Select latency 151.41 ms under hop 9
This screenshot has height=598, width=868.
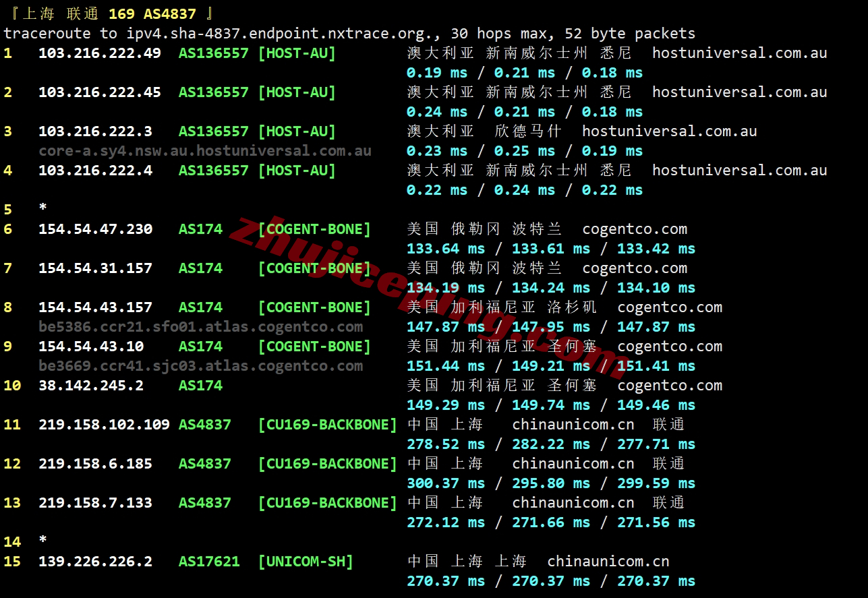[656, 366]
